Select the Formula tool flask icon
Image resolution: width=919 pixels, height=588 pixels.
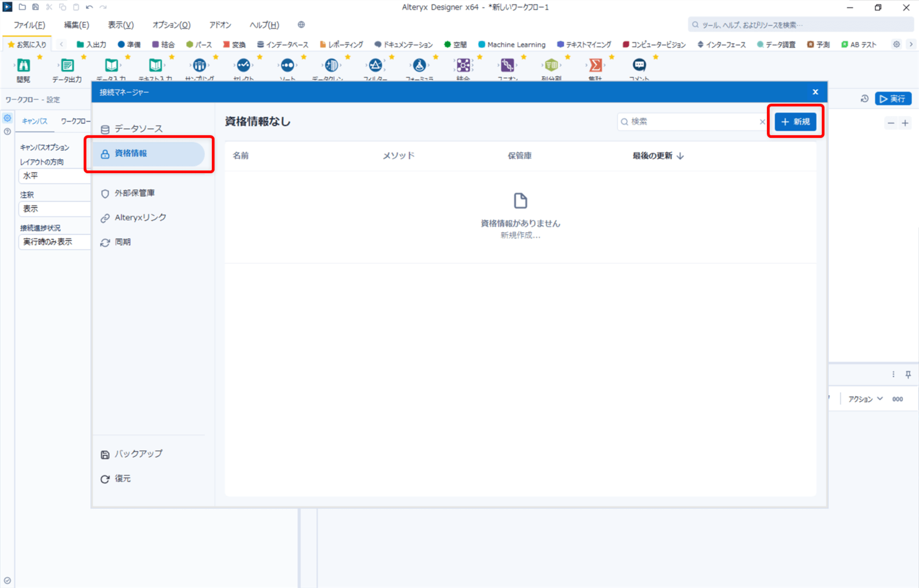[x=419, y=65]
